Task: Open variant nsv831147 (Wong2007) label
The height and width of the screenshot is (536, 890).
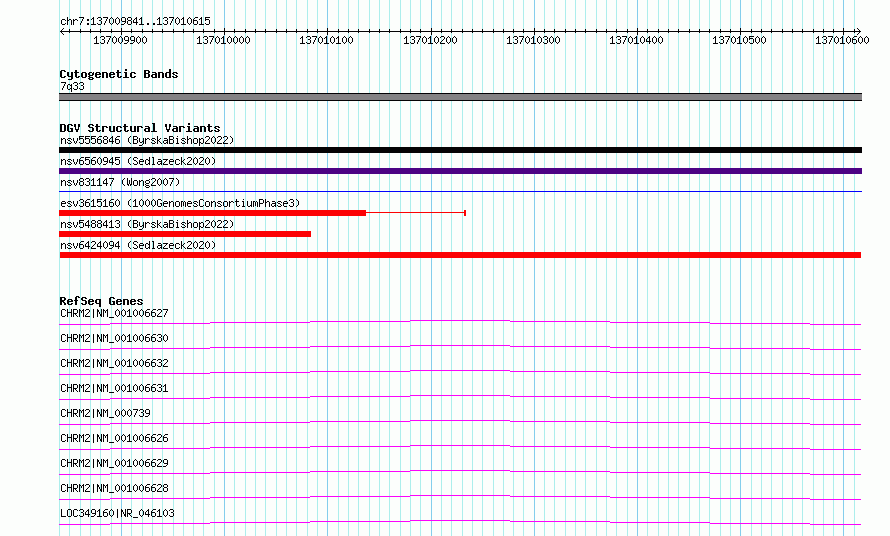Action: 120,182
